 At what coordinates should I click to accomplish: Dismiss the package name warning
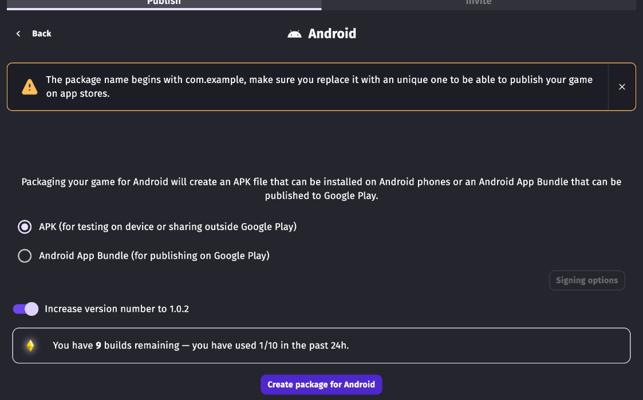pyautogui.click(x=621, y=87)
